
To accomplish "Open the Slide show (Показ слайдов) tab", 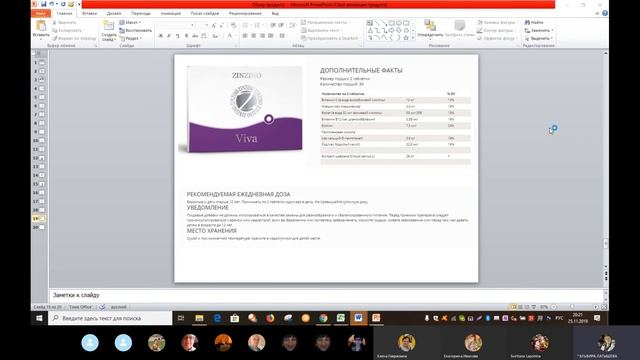I will point(205,13).
